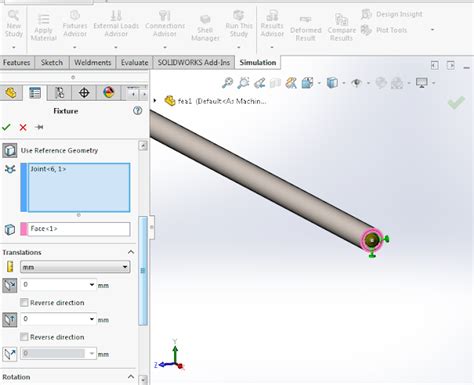Click the Display Style cube icon

(x=332, y=82)
